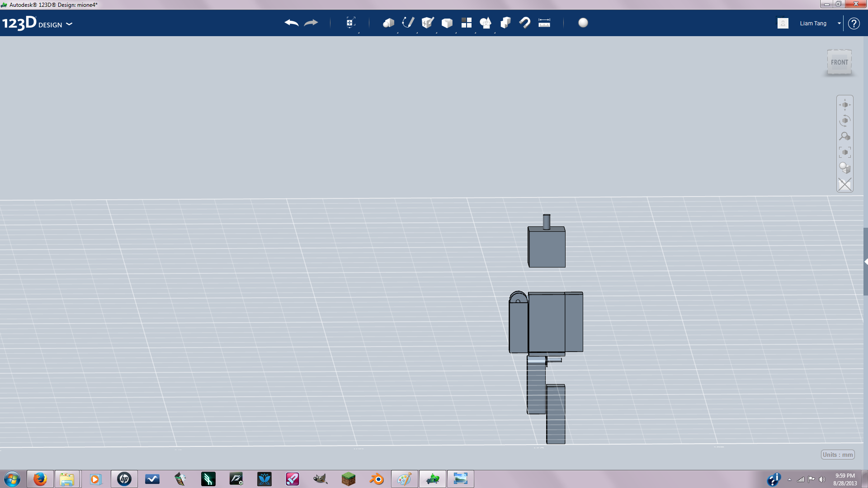Image resolution: width=868 pixels, height=488 pixels.
Task: Click the Fit view icon
Action: 845,152
